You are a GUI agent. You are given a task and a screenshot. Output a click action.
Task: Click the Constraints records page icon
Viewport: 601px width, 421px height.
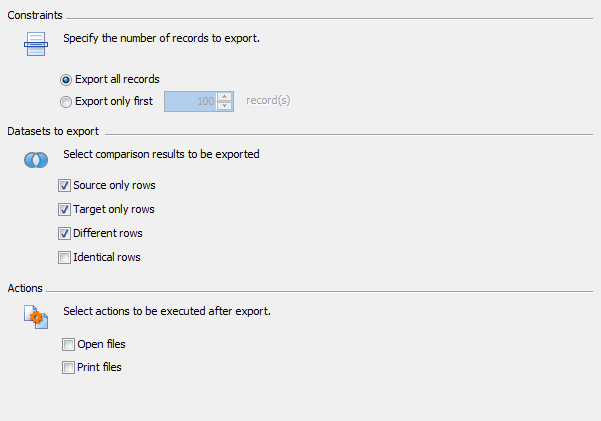coord(36,44)
